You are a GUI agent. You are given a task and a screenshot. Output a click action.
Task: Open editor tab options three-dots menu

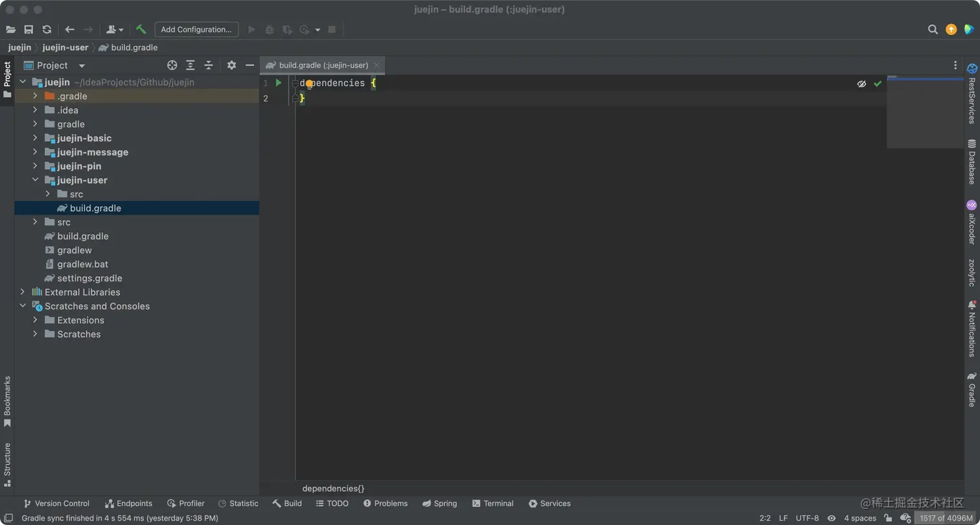tap(955, 65)
